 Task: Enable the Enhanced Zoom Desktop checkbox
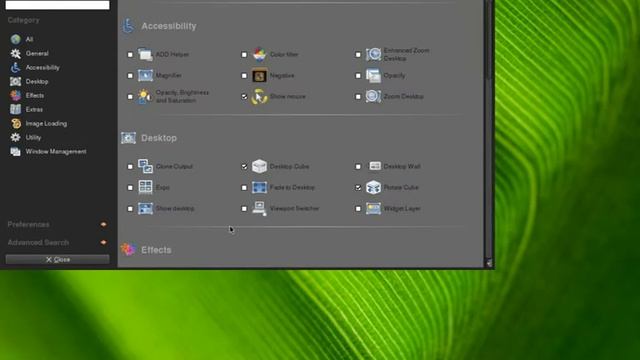pyautogui.click(x=358, y=54)
